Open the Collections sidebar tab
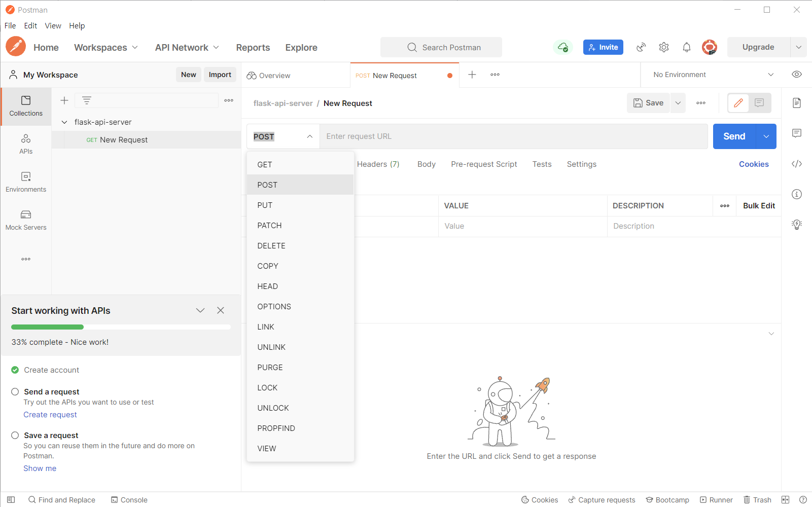 (26, 106)
